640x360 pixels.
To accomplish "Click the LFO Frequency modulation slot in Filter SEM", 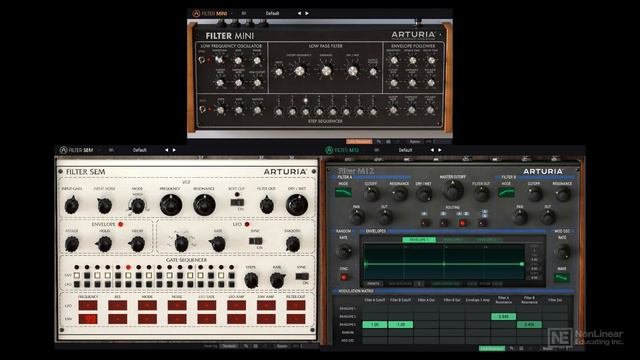I will pyautogui.click(x=88, y=306).
